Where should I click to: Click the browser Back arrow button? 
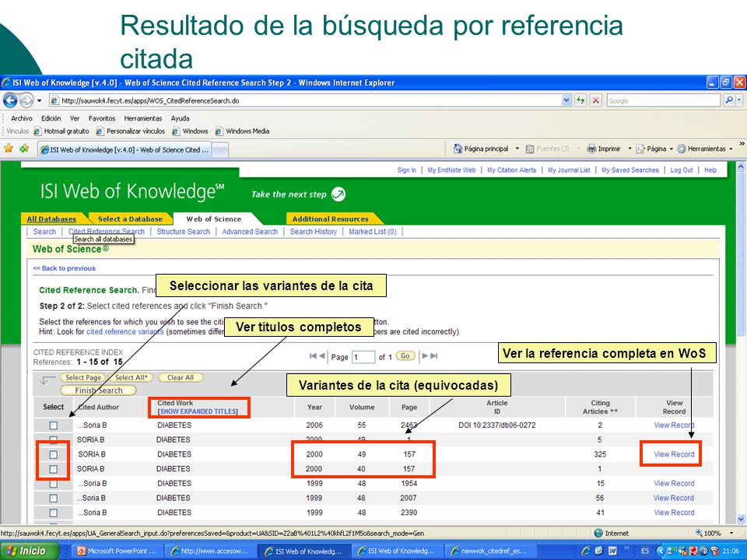click(10, 100)
